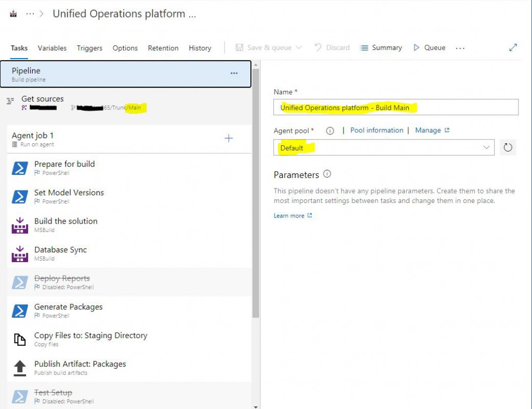Screen dimensions: 532x409
Task: Click the Queue button
Action: coord(430,48)
